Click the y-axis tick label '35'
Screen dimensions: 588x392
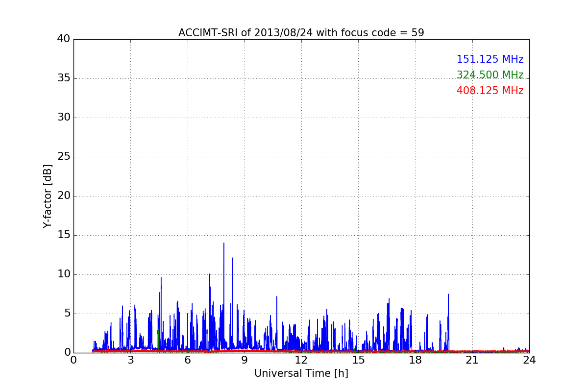[x=64, y=78]
